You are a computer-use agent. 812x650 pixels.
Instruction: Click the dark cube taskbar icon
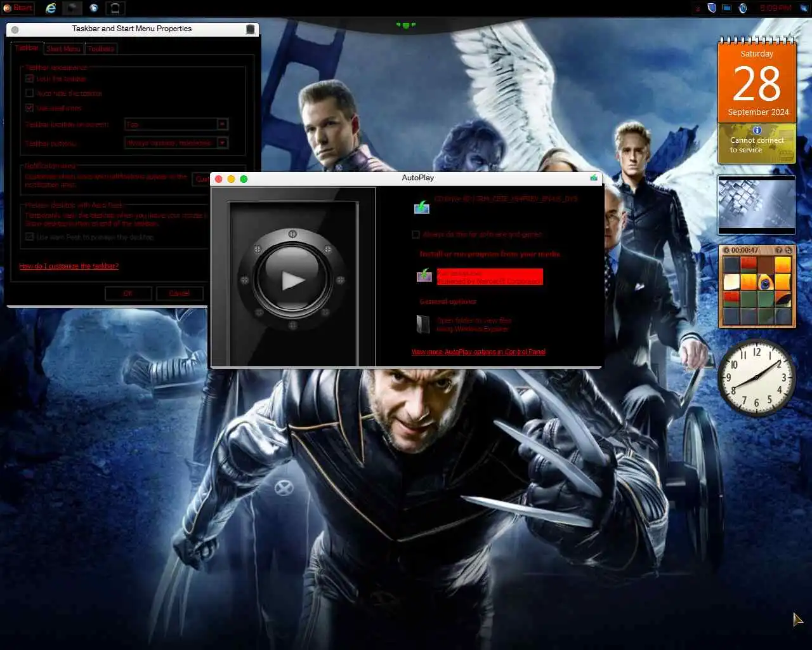(72, 8)
